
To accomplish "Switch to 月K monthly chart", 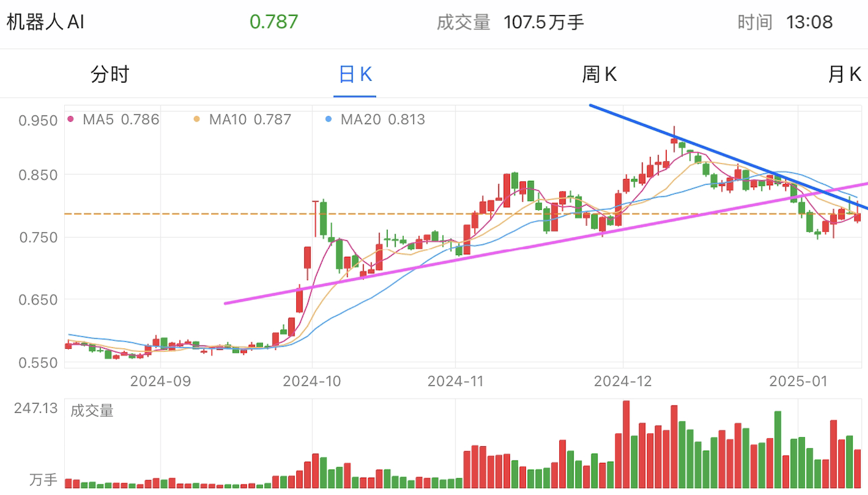I will pos(844,75).
